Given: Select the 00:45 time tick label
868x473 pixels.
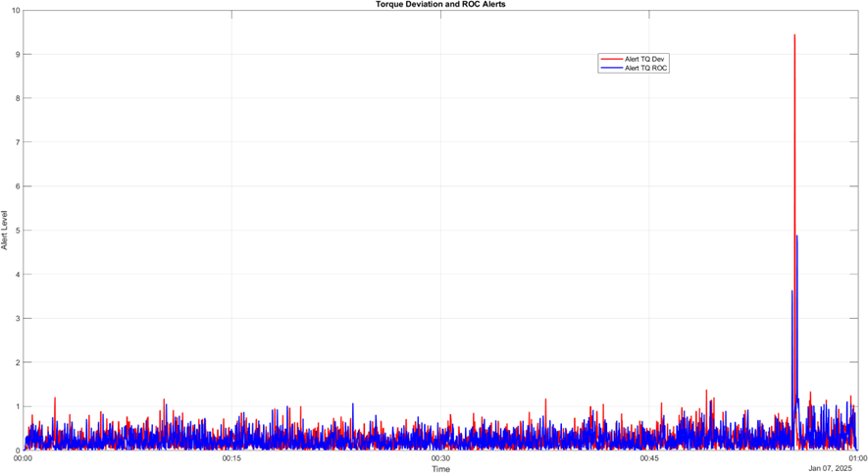Looking at the screenshot, I should tap(648, 458).
